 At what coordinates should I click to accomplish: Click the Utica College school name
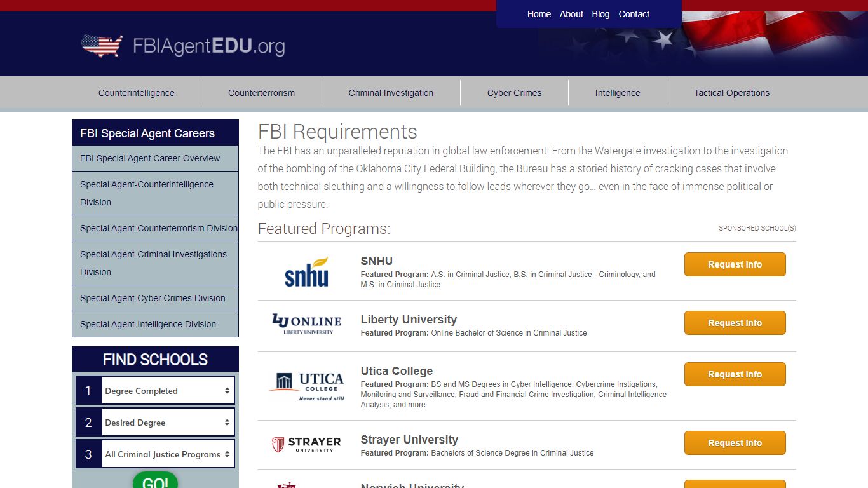397,371
